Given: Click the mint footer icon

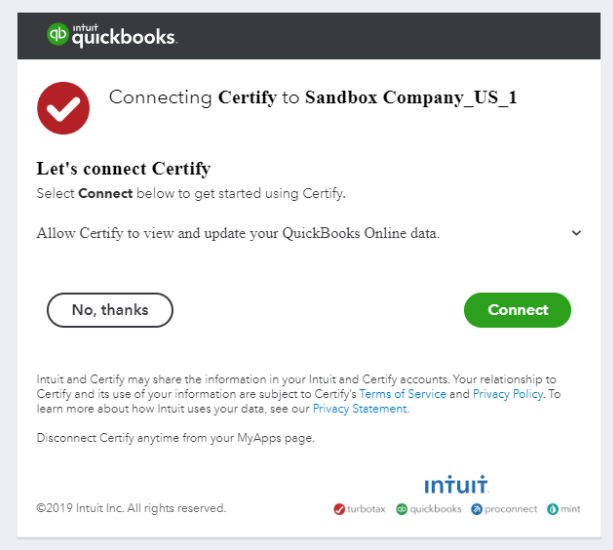Looking at the screenshot, I should [x=552, y=509].
